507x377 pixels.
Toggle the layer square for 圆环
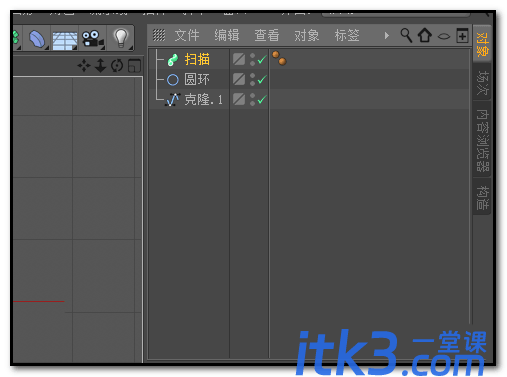tap(239, 79)
